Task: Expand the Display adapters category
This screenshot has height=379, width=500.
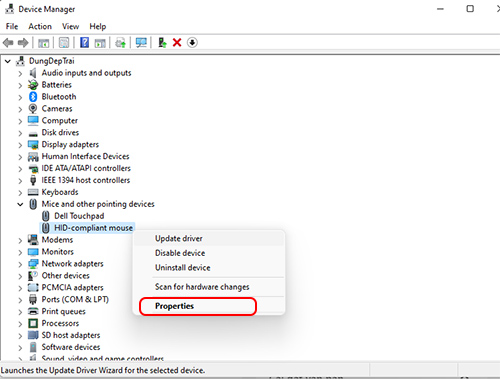Action: coord(20,145)
